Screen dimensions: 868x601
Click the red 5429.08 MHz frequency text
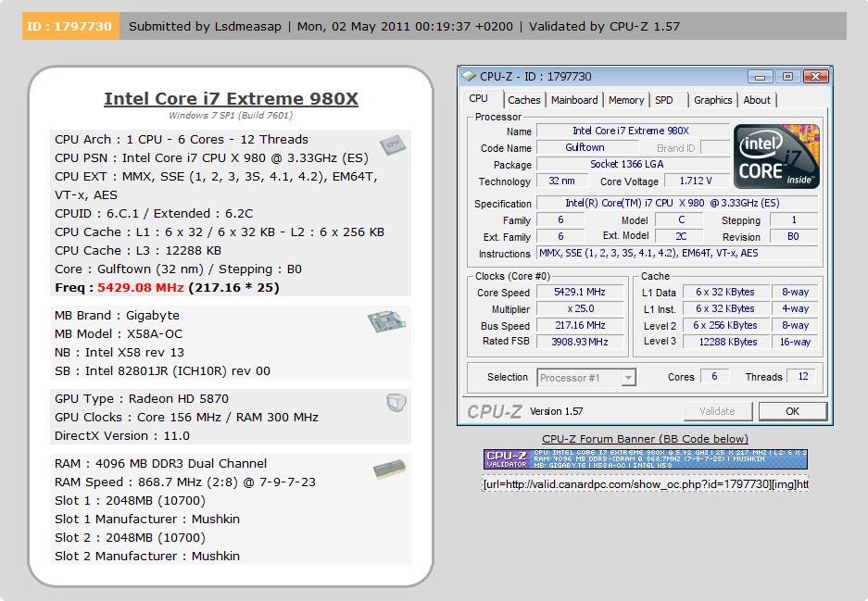click(x=141, y=288)
